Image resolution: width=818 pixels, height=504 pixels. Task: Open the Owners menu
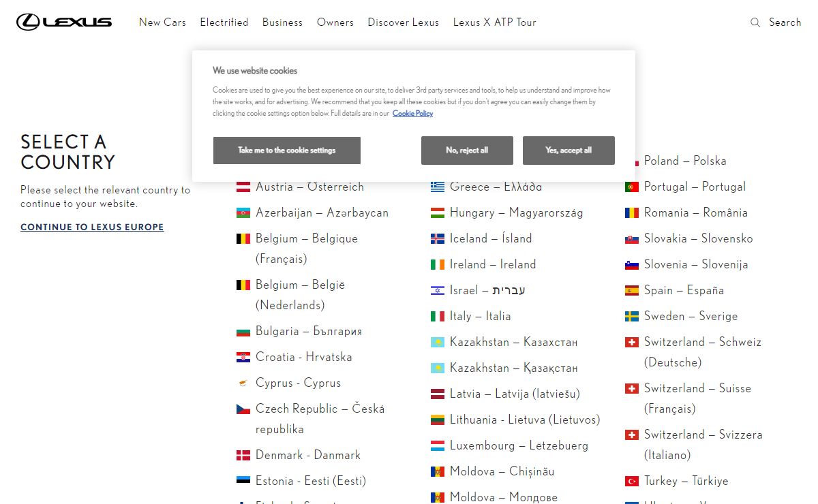(335, 22)
